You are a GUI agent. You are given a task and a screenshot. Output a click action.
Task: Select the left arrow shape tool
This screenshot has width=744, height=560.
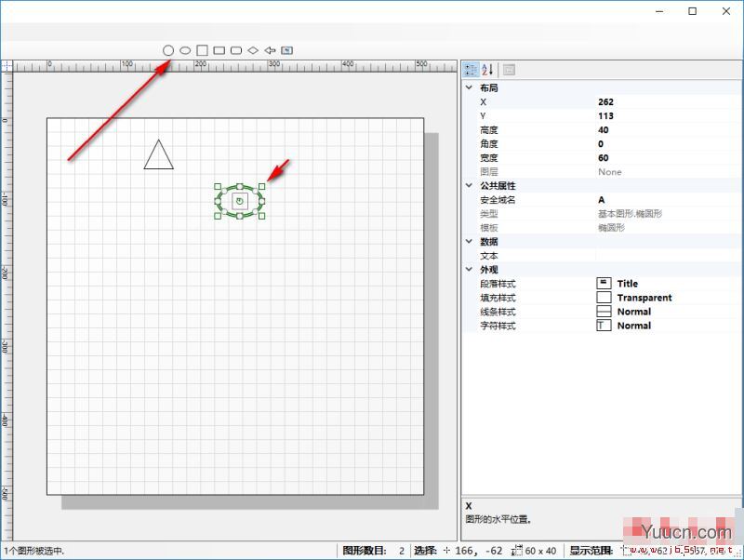tap(270, 50)
